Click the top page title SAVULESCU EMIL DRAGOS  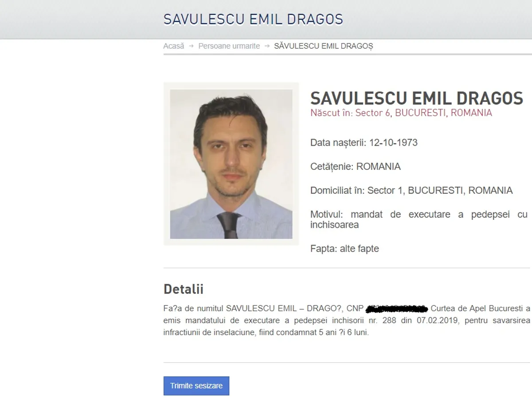[x=253, y=20]
